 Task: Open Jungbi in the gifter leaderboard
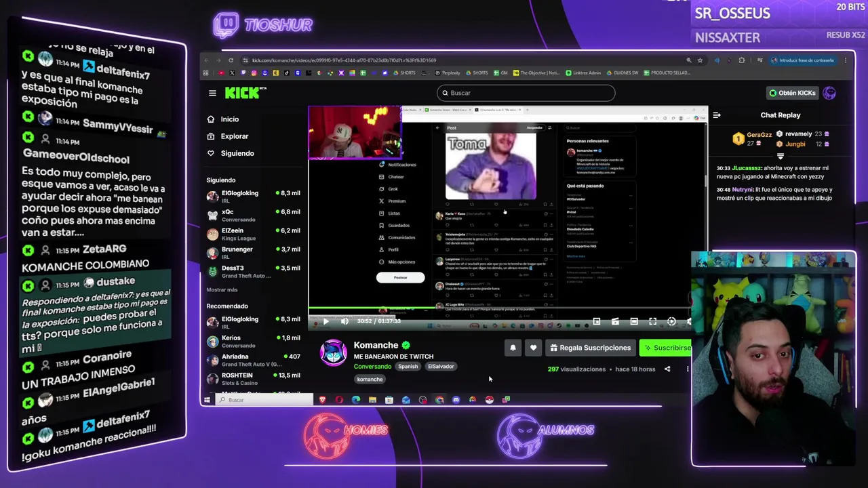tap(795, 144)
